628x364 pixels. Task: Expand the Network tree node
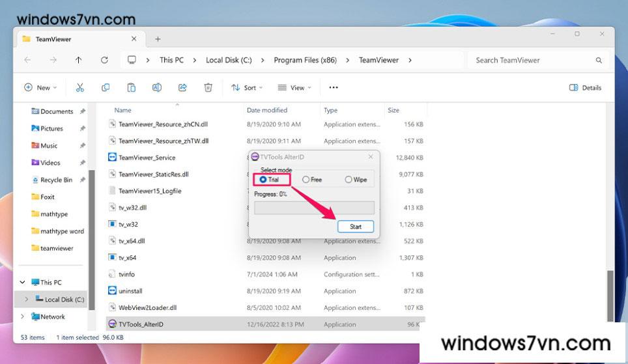click(22, 316)
